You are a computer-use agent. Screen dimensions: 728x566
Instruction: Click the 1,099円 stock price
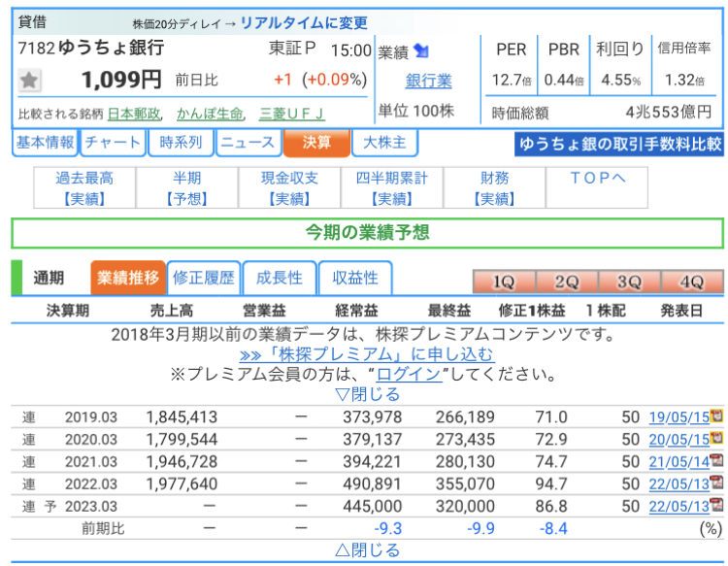tap(121, 80)
